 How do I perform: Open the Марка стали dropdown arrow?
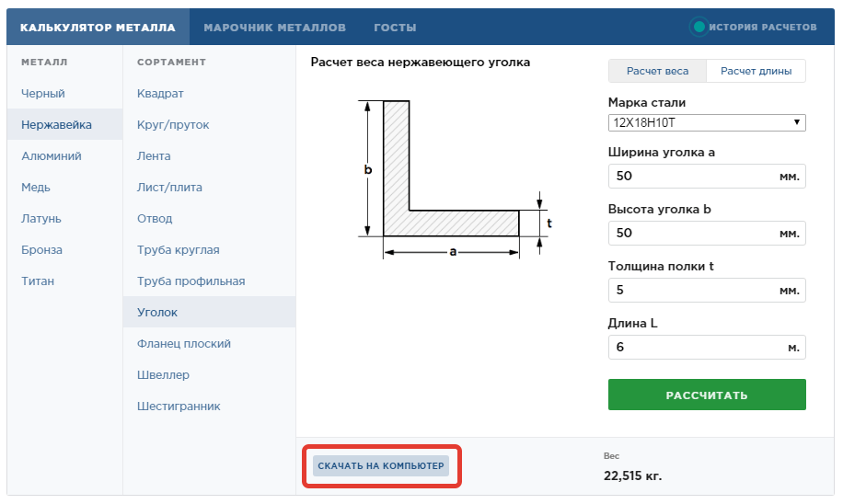pyautogui.click(x=797, y=122)
